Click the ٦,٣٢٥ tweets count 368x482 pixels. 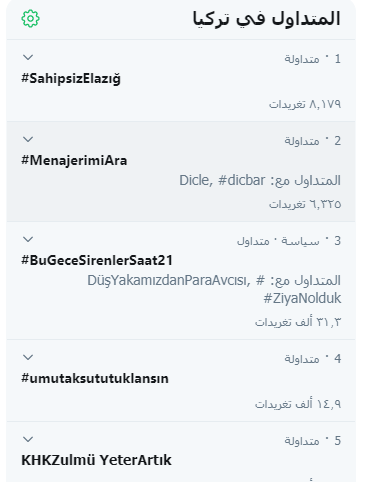(x=305, y=204)
